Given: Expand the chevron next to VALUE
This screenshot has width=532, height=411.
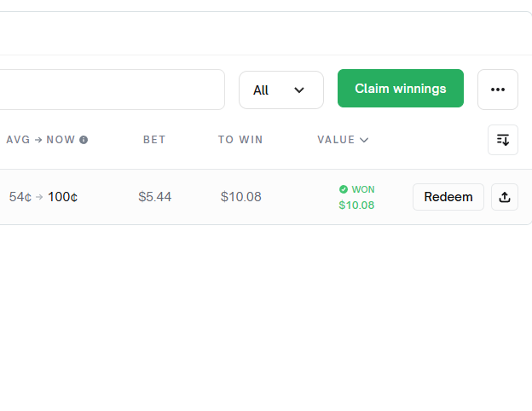Looking at the screenshot, I should click(364, 140).
